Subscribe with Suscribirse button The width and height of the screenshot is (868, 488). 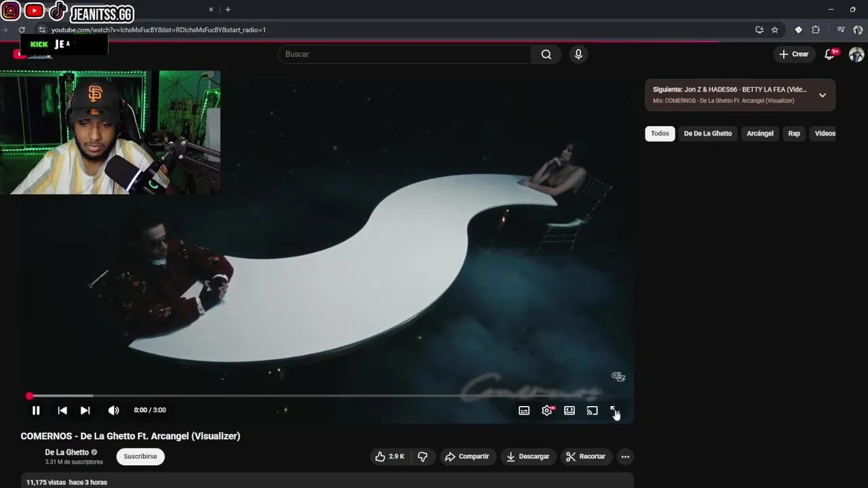click(140, 457)
